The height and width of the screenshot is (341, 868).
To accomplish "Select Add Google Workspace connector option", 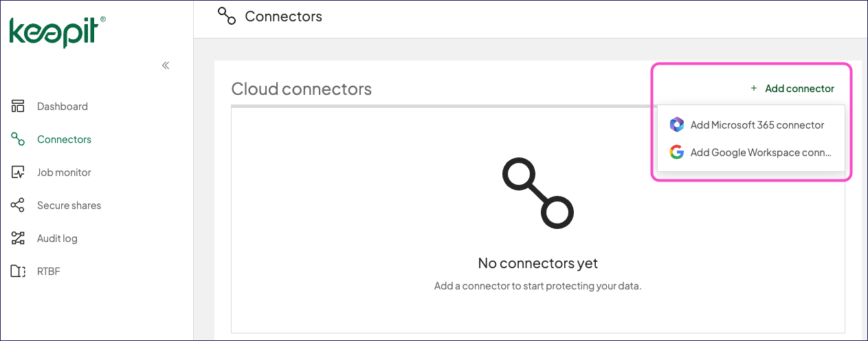I will [750, 152].
